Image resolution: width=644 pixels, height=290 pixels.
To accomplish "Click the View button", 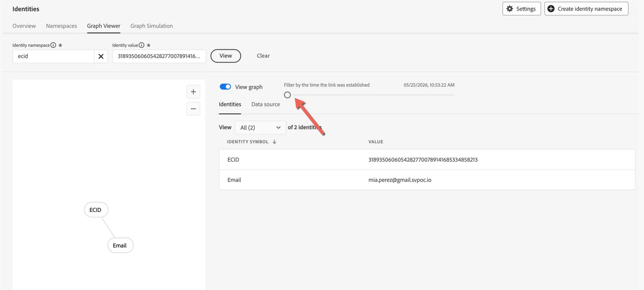I will click(226, 56).
